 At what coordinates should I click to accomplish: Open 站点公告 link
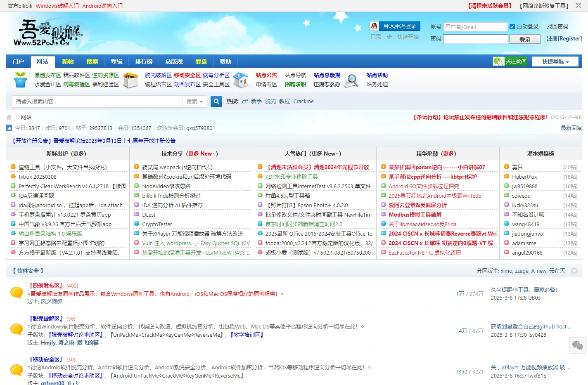[x=266, y=75]
